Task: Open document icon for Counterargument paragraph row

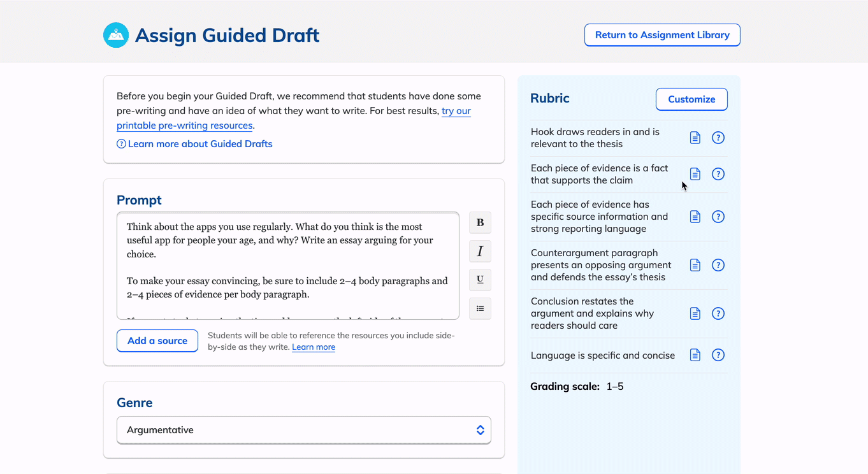Action: tap(695, 265)
